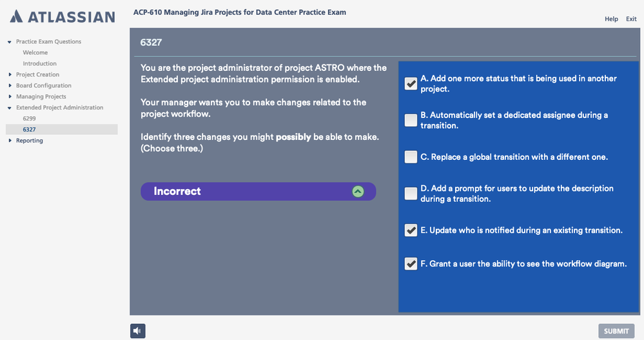Click the Atlassian logo
644x340 pixels.
[63, 17]
